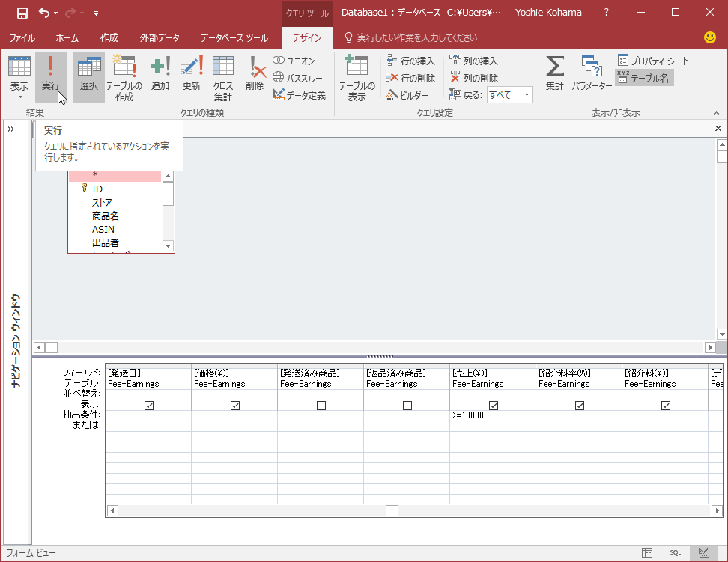Viewport: 728px width, 562px height.
Task: Select the テーブルの作成 query type
Action: [124, 77]
